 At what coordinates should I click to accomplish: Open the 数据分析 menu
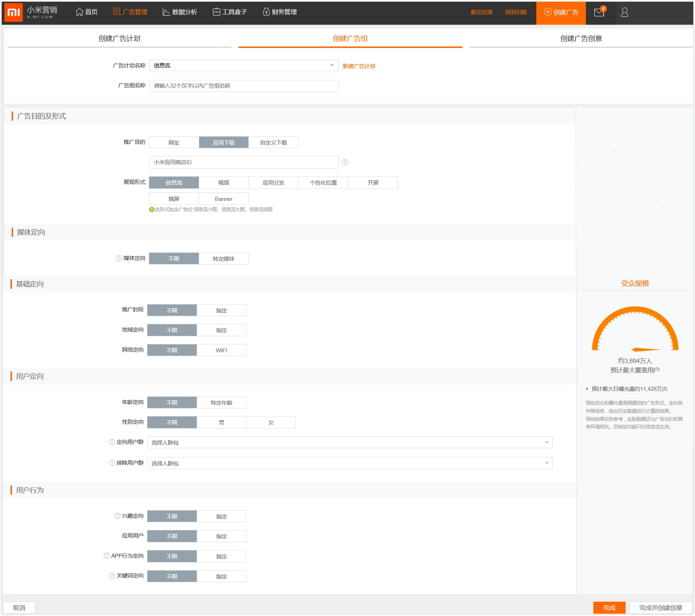[180, 12]
